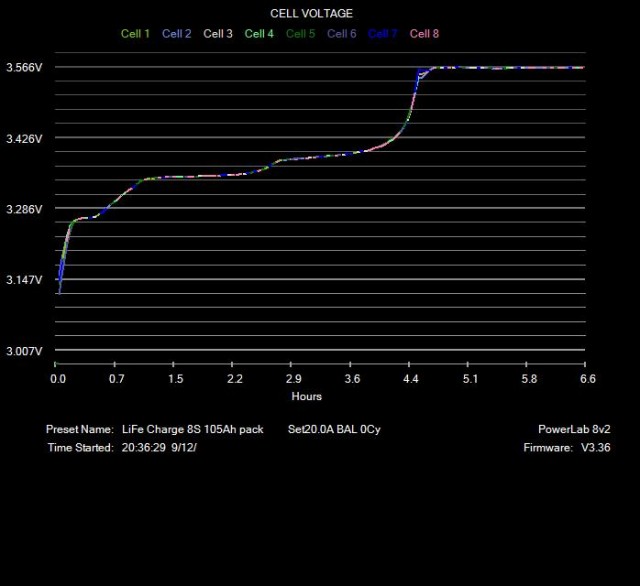The width and height of the screenshot is (640, 586).
Task: Click the 6.6 hours tick label
Action: (588, 380)
